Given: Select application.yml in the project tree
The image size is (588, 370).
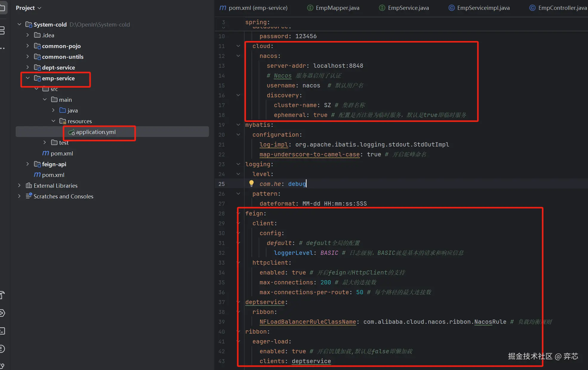Looking at the screenshot, I should (x=95, y=132).
